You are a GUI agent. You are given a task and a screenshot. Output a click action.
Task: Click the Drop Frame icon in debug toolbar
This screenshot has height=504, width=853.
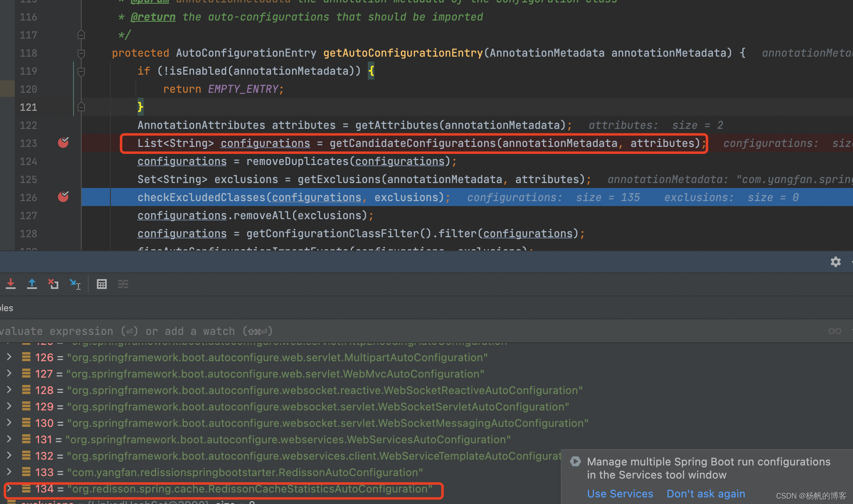tap(53, 284)
